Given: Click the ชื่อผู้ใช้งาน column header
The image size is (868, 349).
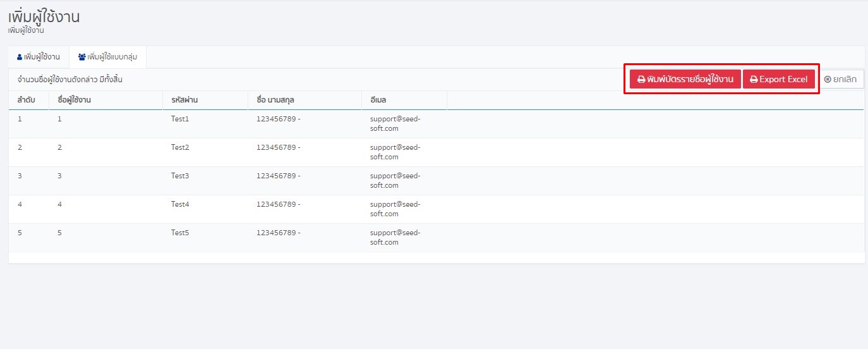Looking at the screenshot, I should coord(105,100).
